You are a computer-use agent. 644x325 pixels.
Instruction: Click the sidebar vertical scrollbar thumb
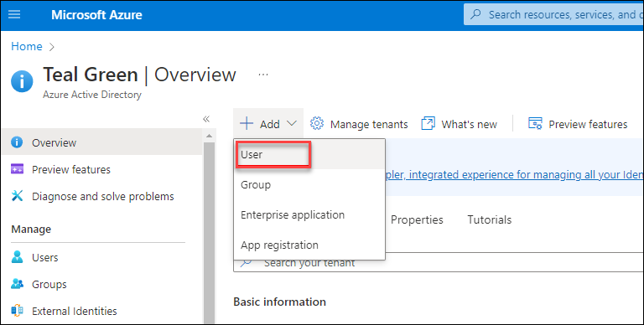click(209, 233)
